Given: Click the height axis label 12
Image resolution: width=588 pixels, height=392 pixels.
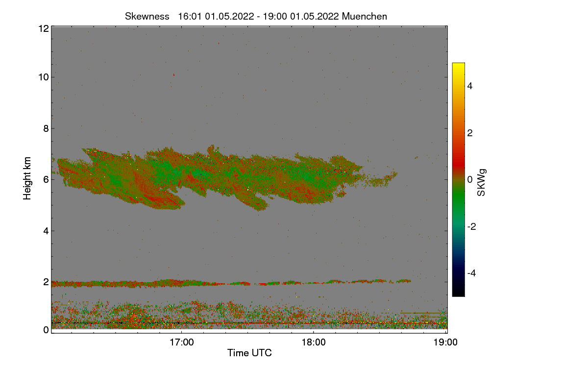Looking at the screenshot, I should click(43, 28).
